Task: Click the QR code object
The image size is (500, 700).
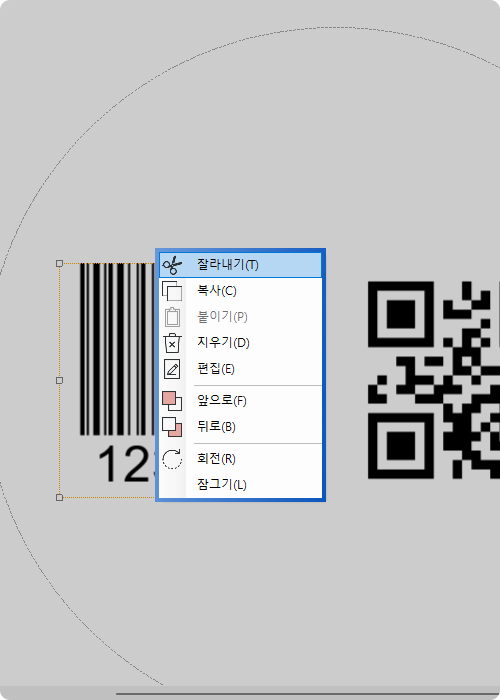Action: pos(433,380)
